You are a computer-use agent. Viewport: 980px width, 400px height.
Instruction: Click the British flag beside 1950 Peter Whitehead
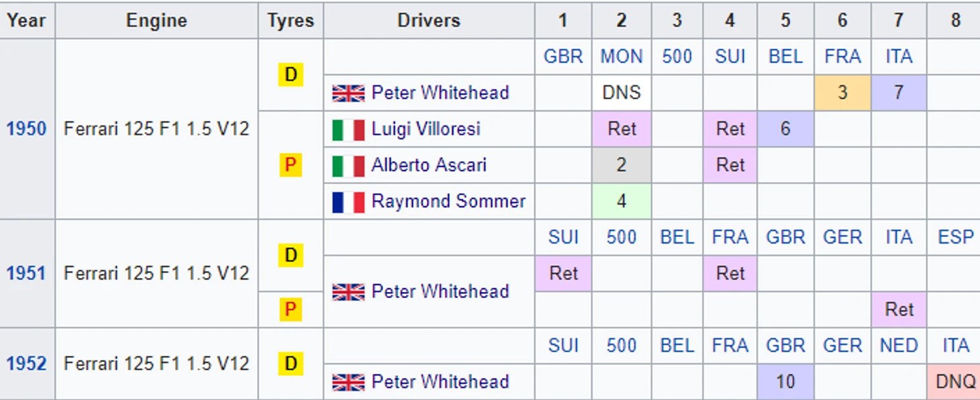[x=348, y=93]
